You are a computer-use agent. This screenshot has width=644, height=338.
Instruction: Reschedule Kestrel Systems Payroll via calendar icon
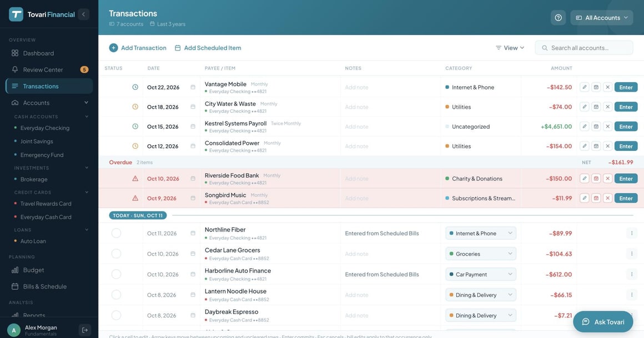pos(596,127)
